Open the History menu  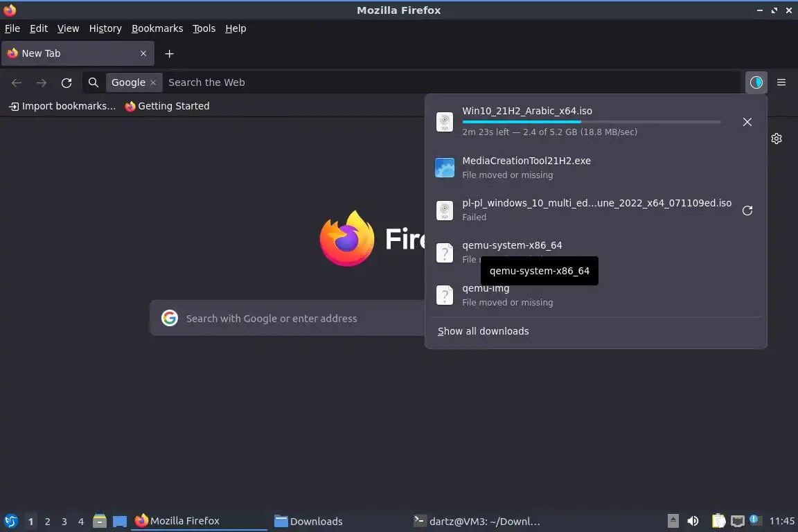(x=105, y=28)
